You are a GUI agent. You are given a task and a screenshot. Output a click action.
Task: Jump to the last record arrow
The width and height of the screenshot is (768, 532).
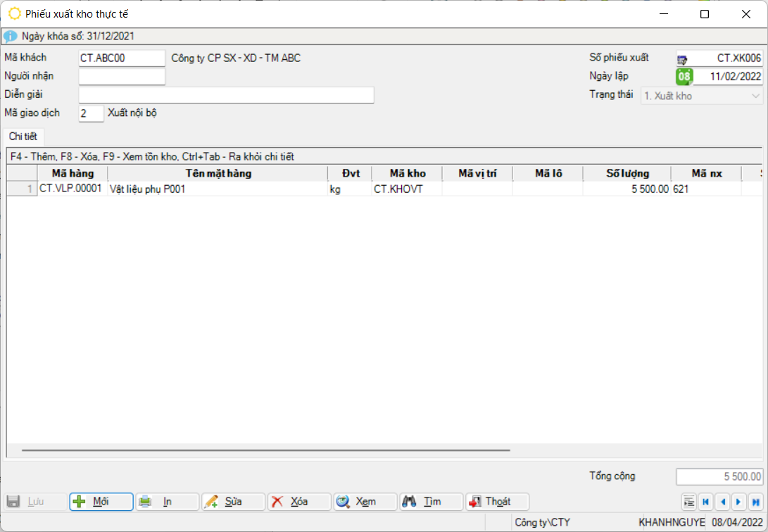click(755, 502)
